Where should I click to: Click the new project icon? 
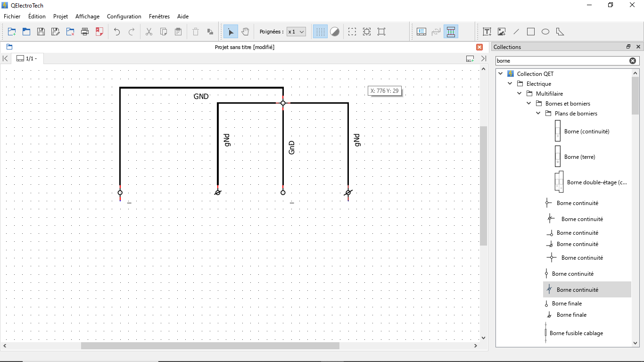[x=12, y=32]
